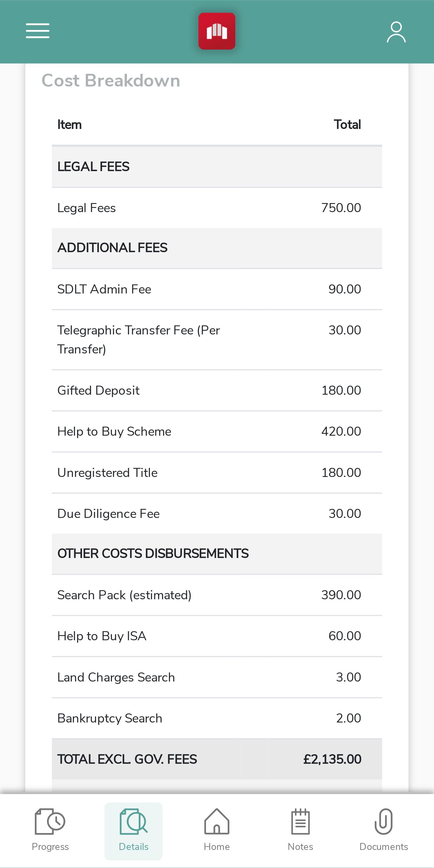Select the Help to Buy Scheme row
This screenshot has width=434, height=868.
(217, 432)
